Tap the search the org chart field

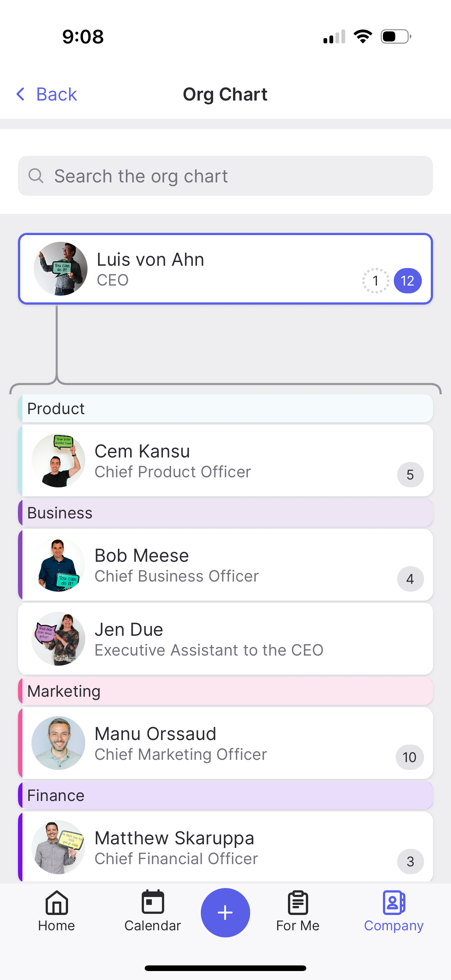(225, 175)
